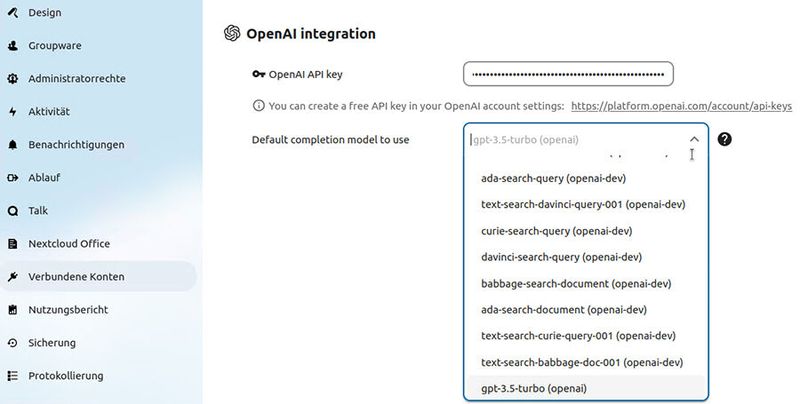Click the Talk magnifier icon
This screenshot has width=800, height=404.
(x=12, y=211)
